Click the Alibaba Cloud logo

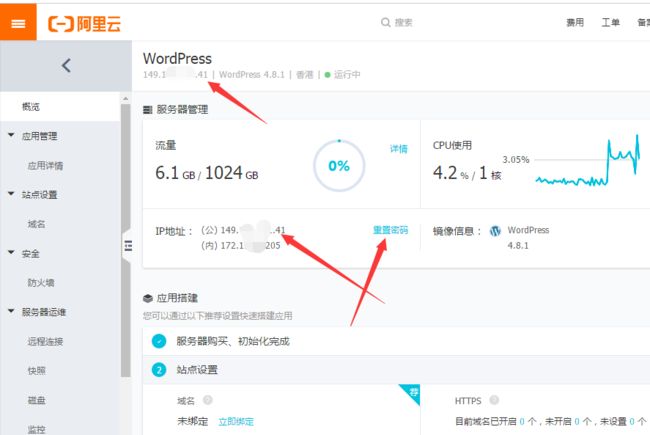click(x=84, y=23)
